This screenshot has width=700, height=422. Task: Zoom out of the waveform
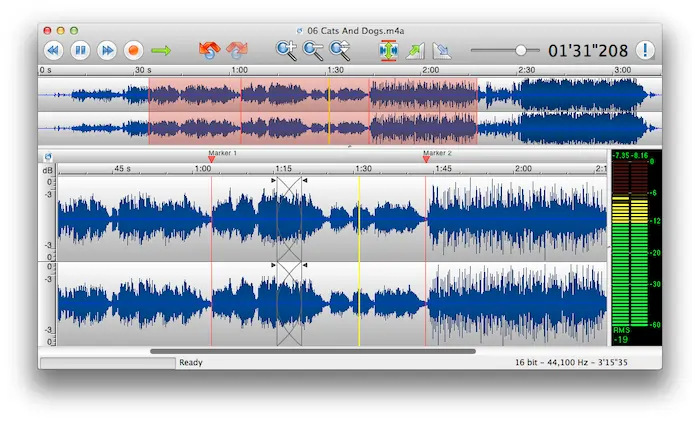click(x=314, y=49)
